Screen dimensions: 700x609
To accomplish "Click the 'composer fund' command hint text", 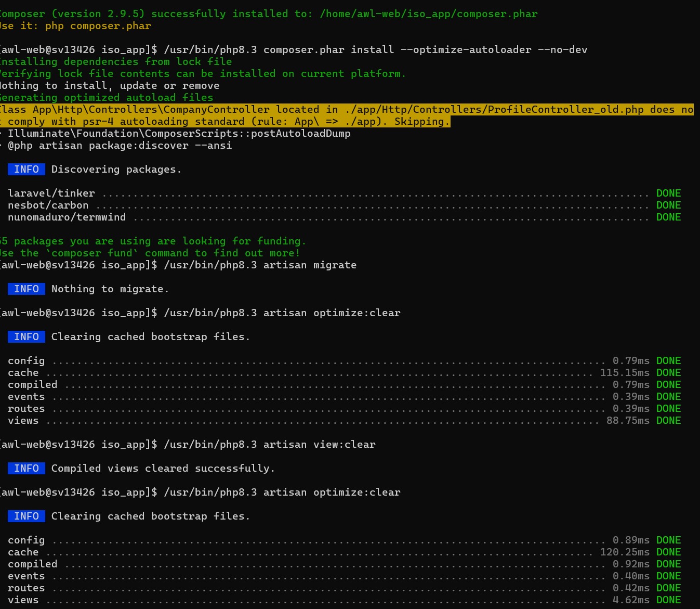I will tap(95, 253).
